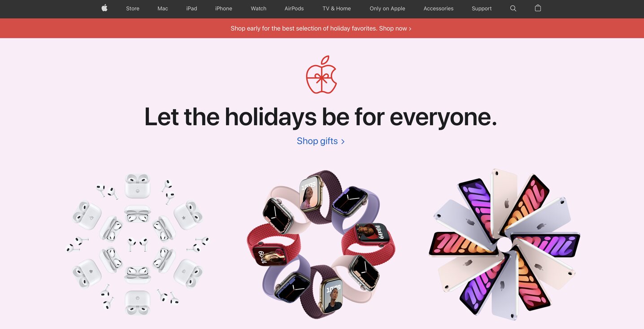Image resolution: width=644 pixels, height=329 pixels.
Task: Open the search magnifier icon
Action: 513,9
